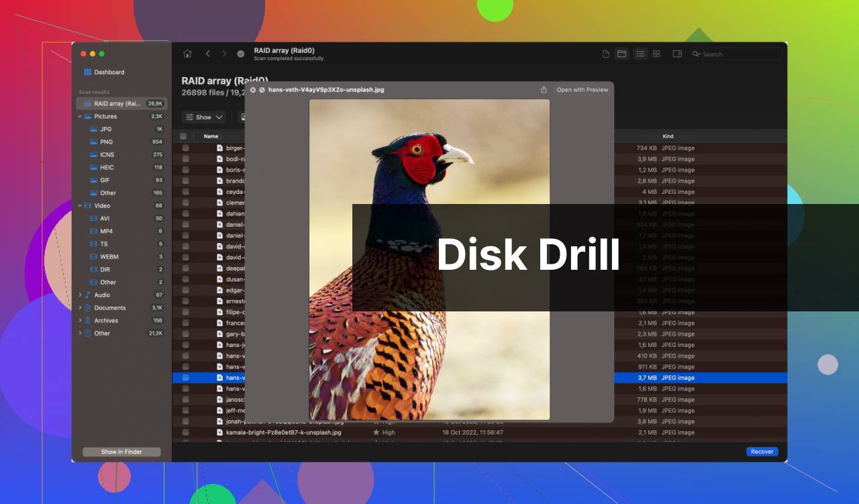Click the HEIC category icon in sidebar

[x=94, y=167]
